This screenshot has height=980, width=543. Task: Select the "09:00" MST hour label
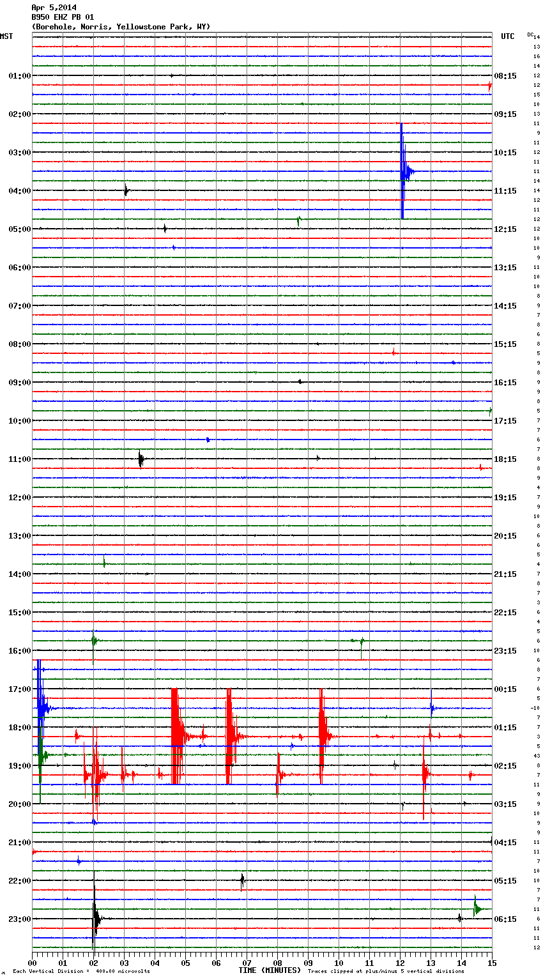pos(20,383)
